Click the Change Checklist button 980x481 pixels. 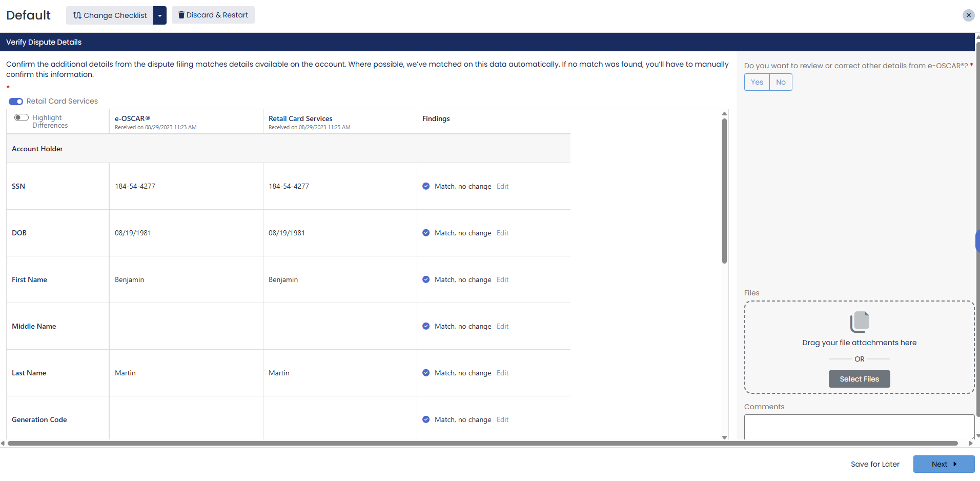click(x=110, y=15)
